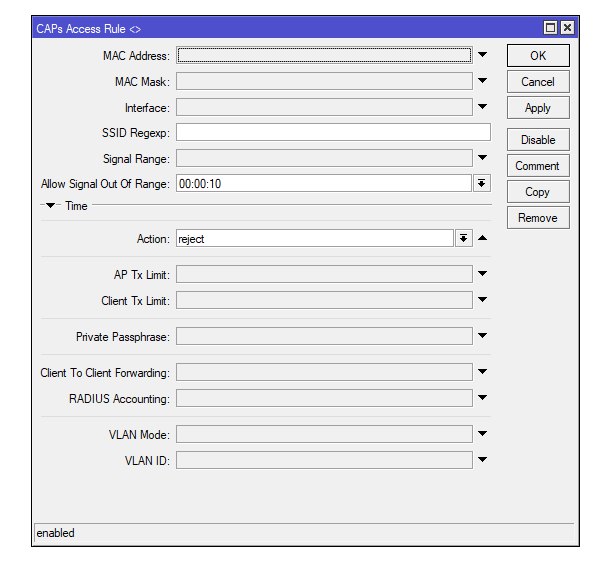This screenshot has width=615, height=578.
Task: Click the Client Tx Limit input field
Action: coord(324,300)
